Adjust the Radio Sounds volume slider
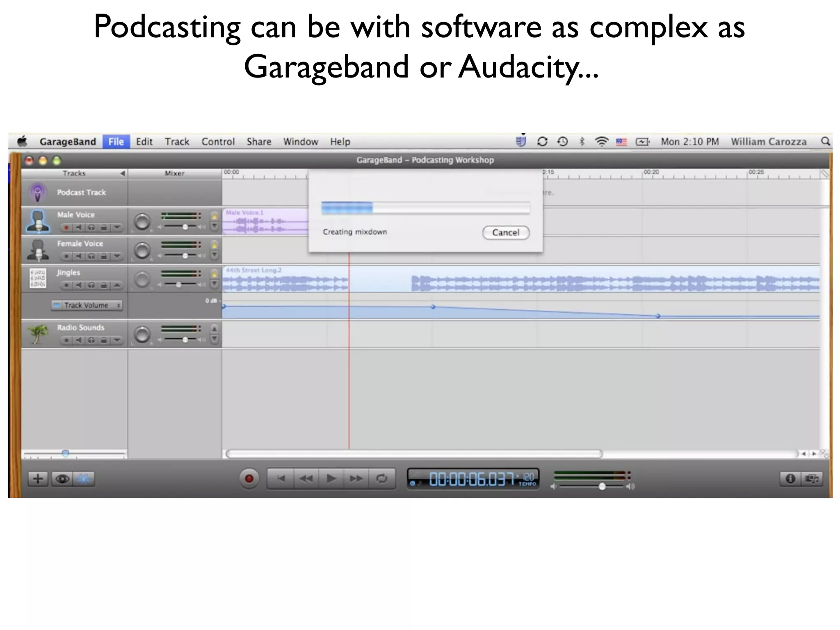The image size is (840, 630). click(x=185, y=340)
